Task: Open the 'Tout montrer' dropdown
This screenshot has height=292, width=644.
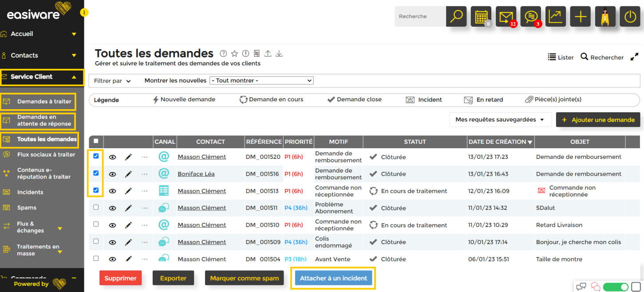Action: pyautogui.click(x=261, y=81)
